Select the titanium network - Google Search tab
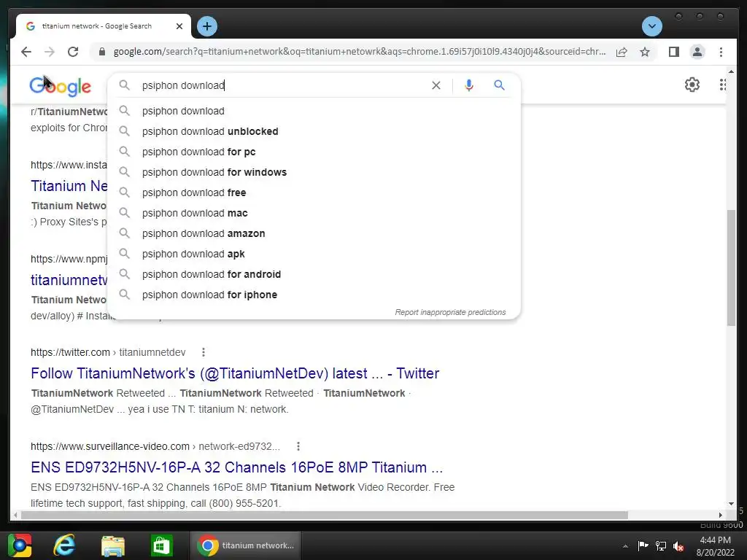The image size is (747, 560). (104, 26)
